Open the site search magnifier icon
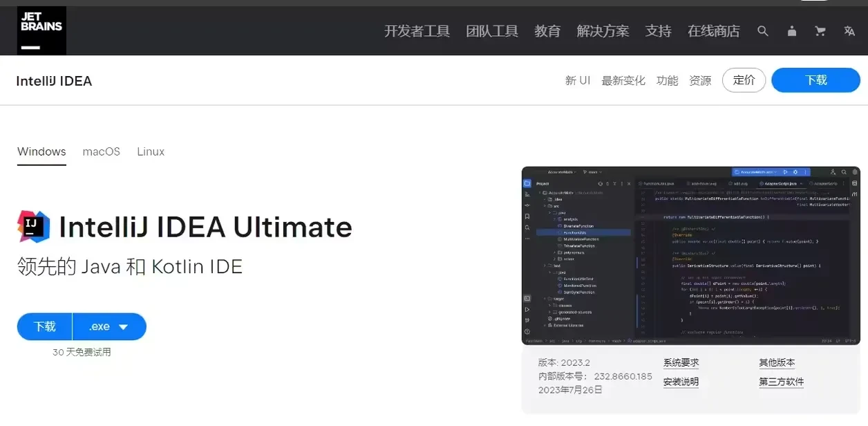Image resolution: width=868 pixels, height=426 pixels. click(763, 31)
